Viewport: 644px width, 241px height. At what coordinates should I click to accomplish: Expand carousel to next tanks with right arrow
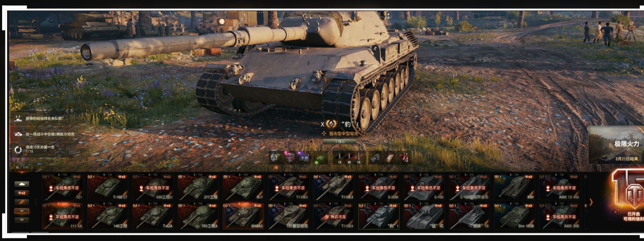[591, 202]
